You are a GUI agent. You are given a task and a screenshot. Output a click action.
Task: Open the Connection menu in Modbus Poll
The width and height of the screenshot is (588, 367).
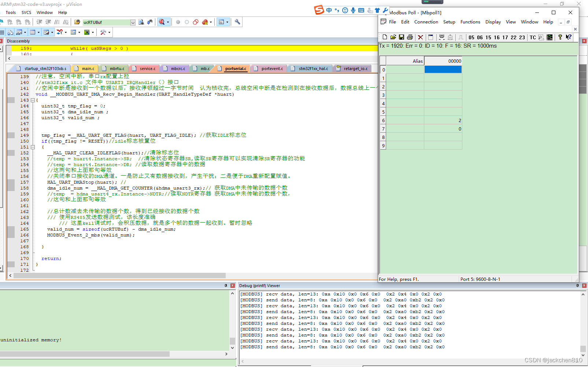[x=426, y=22]
